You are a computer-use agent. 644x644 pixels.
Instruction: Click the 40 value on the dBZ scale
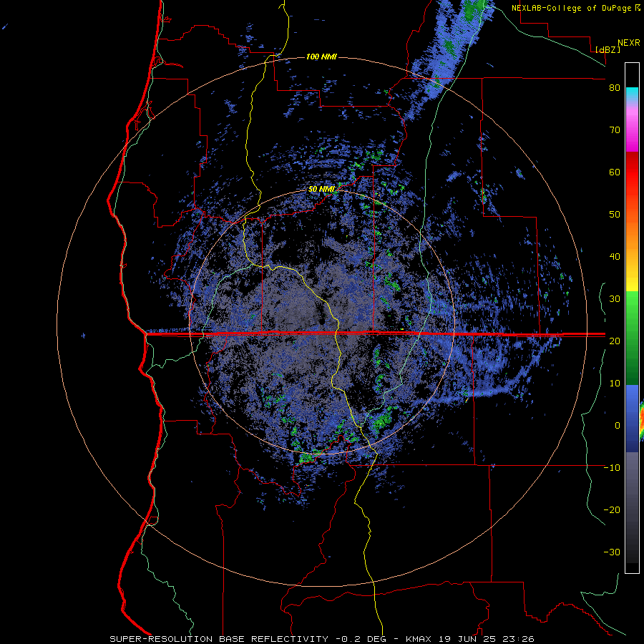[615, 257]
